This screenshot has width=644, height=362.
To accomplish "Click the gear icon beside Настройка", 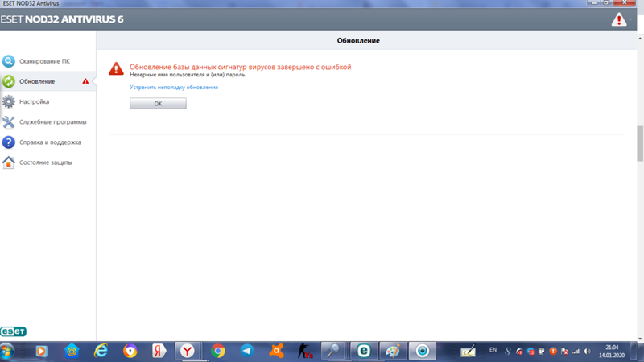I will click(x=8, y=102).
